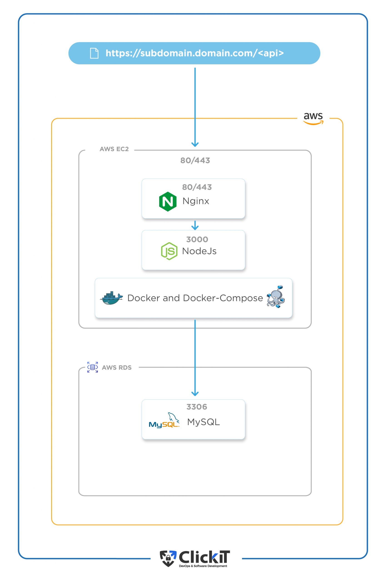Click the '3306' port label
Screen dimensions: 392x582
point(197,407)
